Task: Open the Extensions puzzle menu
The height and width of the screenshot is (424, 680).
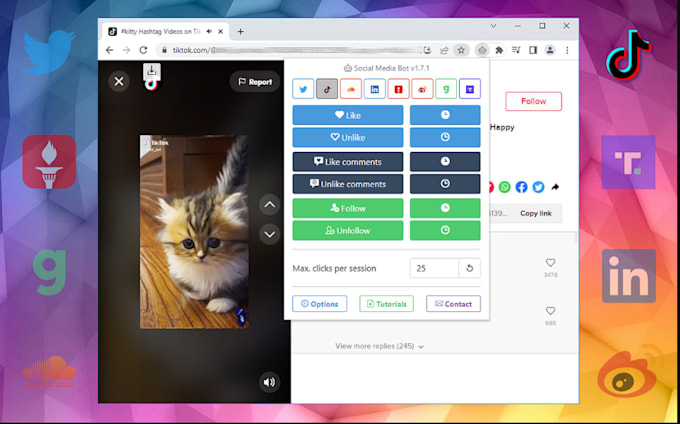Action: 499,50
